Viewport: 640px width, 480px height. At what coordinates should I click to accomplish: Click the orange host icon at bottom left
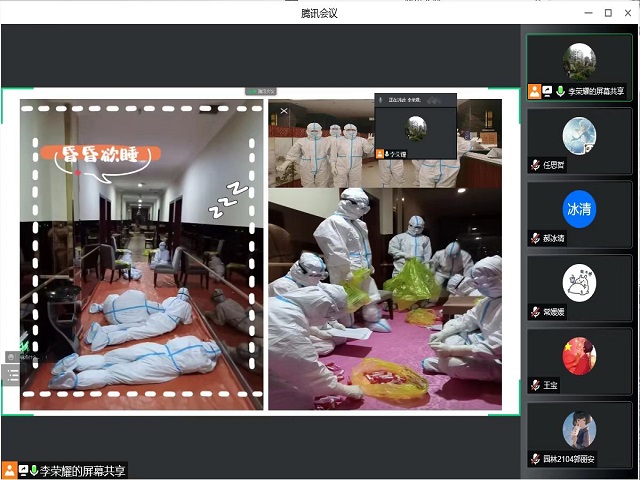[9, 470]
